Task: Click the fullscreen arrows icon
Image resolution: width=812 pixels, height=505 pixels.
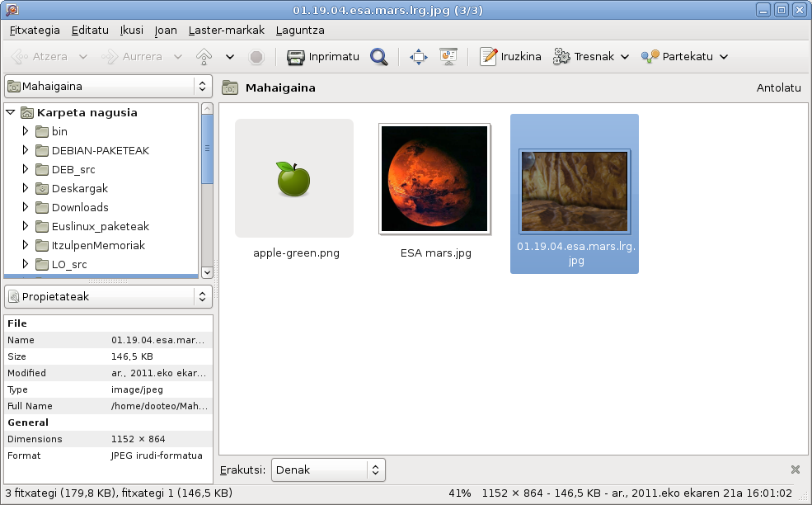Action: coord(419,57)
